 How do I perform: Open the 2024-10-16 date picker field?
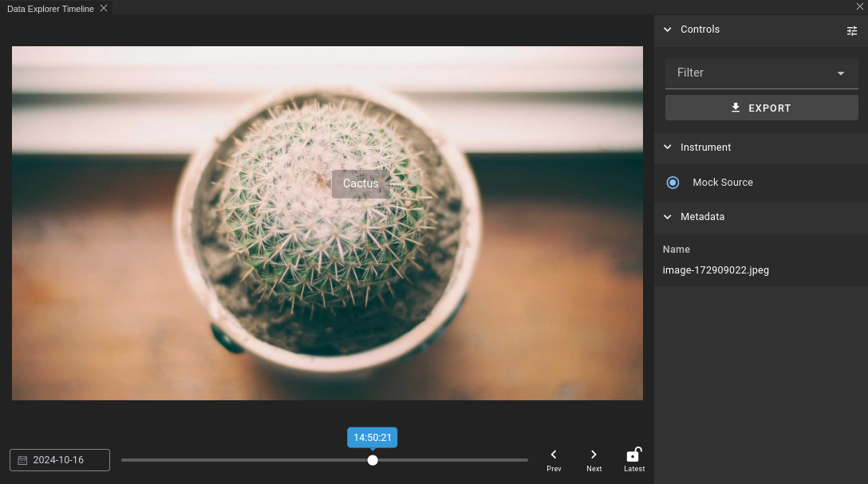click(x=60, y=460)
